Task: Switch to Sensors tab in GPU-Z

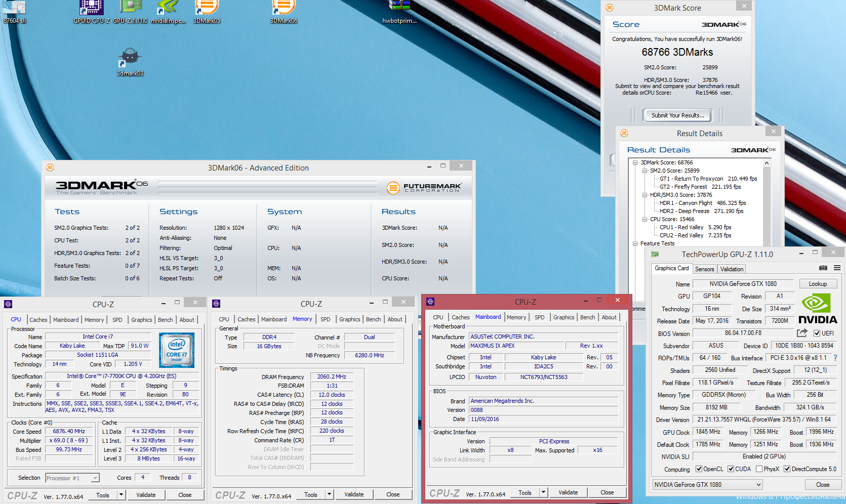Action: pos(704,269)
